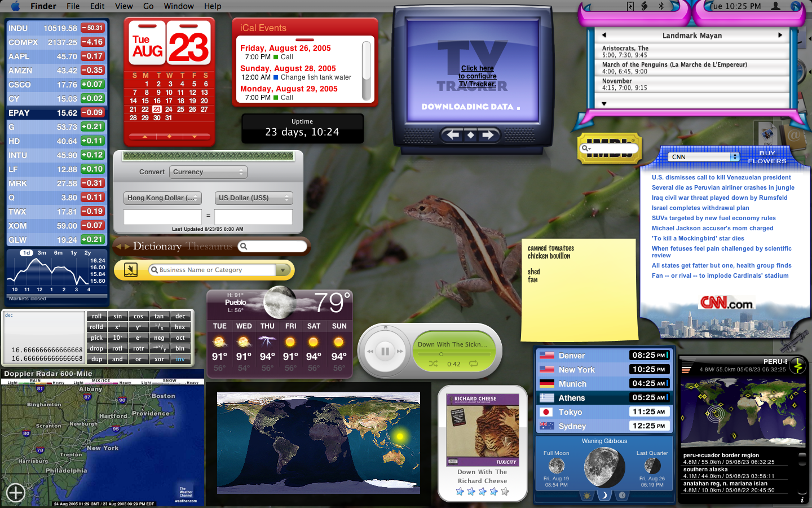This screenshot has height=508, width=812.
Task: Go to previous track in iTunes widget
Action: coord(370,352)
